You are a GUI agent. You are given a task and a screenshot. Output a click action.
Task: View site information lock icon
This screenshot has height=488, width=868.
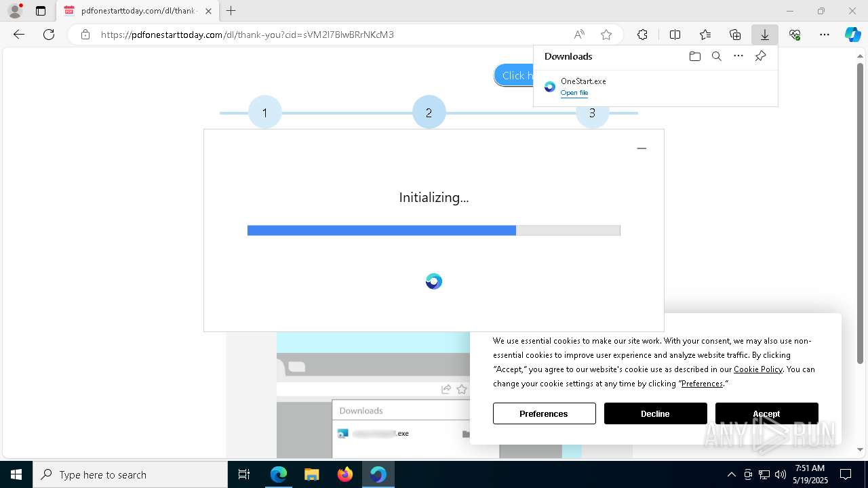[85, 35]
